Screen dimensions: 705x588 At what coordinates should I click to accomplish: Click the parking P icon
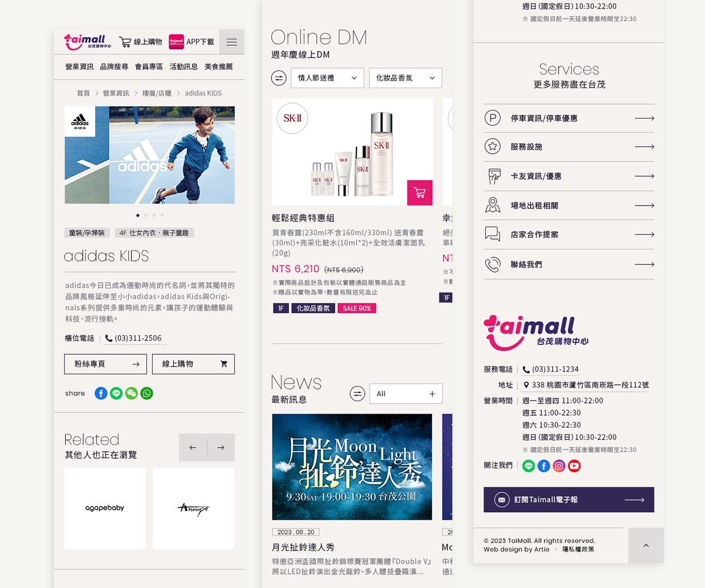coord(492,118)
